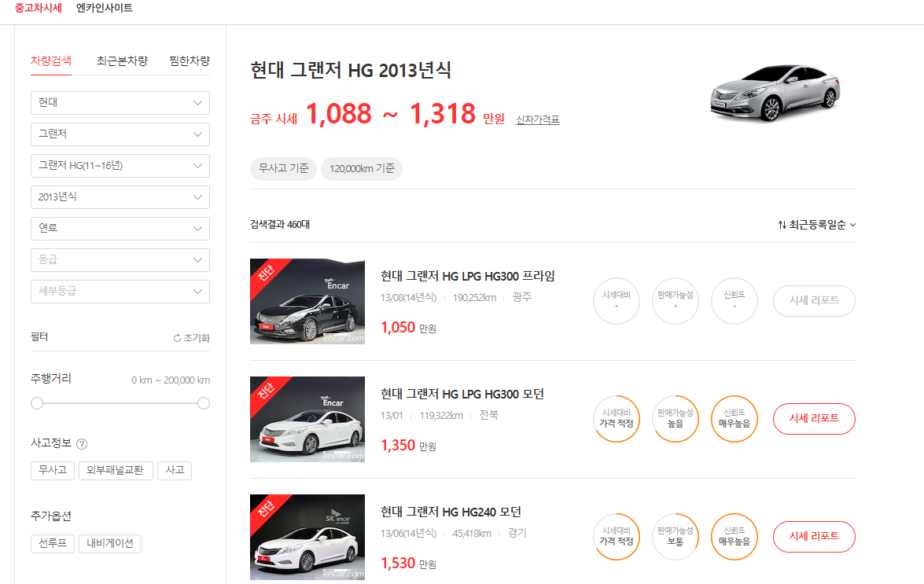Toggle the 내비게이션 option filter

(109, 543)
